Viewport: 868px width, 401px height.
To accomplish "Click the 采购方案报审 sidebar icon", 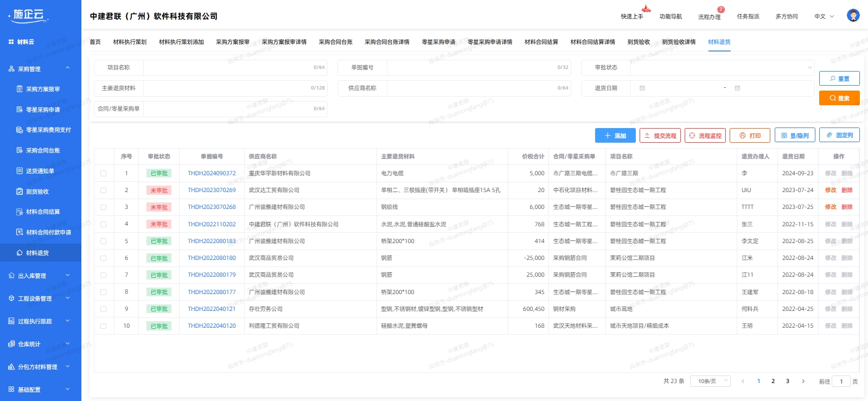I will pyautogui.click(x=20, y=89).
